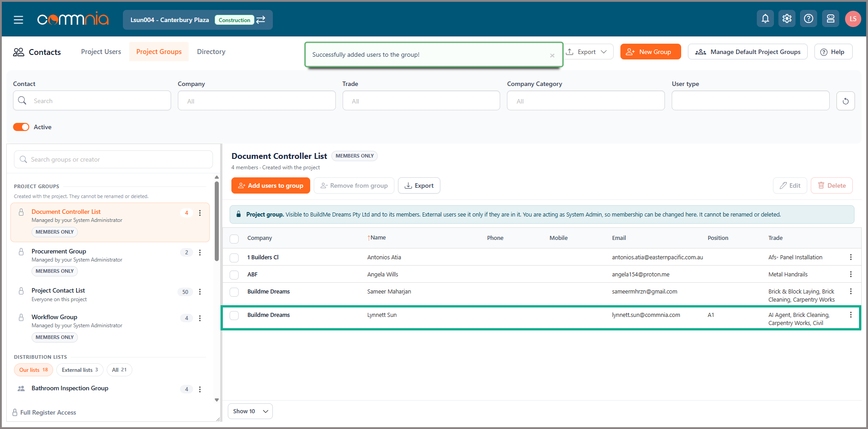Click the Delete group button
This screenshot has height=429, width=868.
pos(832,185)
